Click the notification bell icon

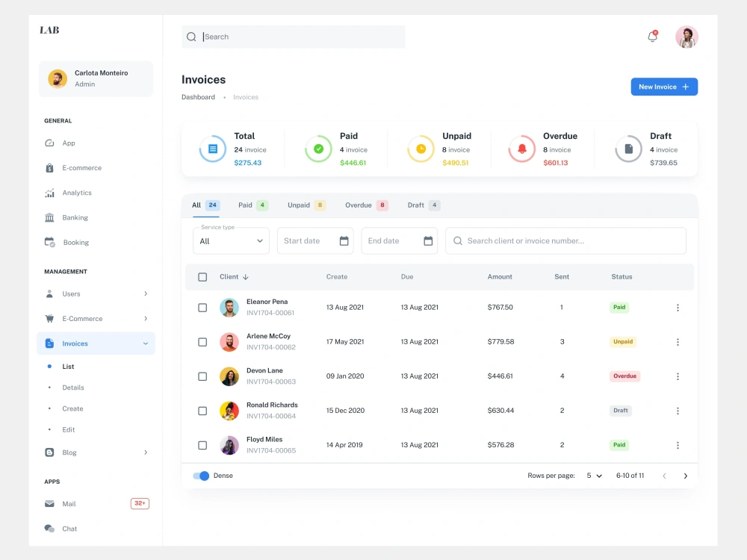click(651, 36)
